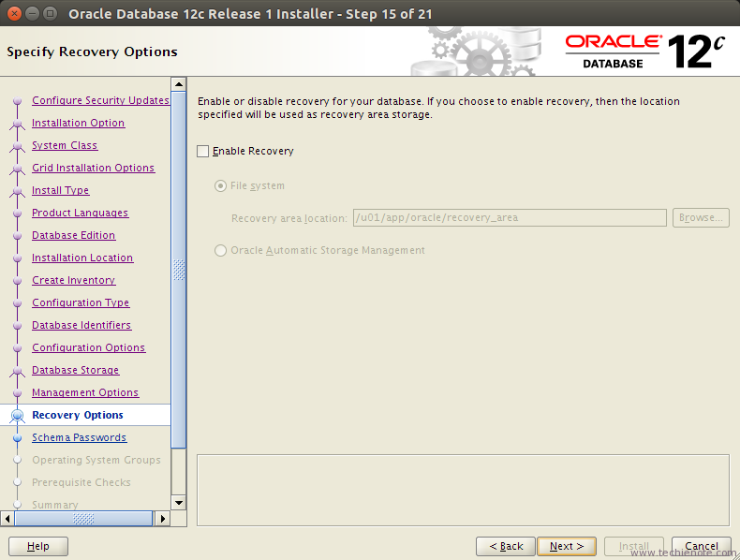This screenshot has height=560, width=740.
Task: Click the step marker beside Database Storage
Action: point(18,370)
